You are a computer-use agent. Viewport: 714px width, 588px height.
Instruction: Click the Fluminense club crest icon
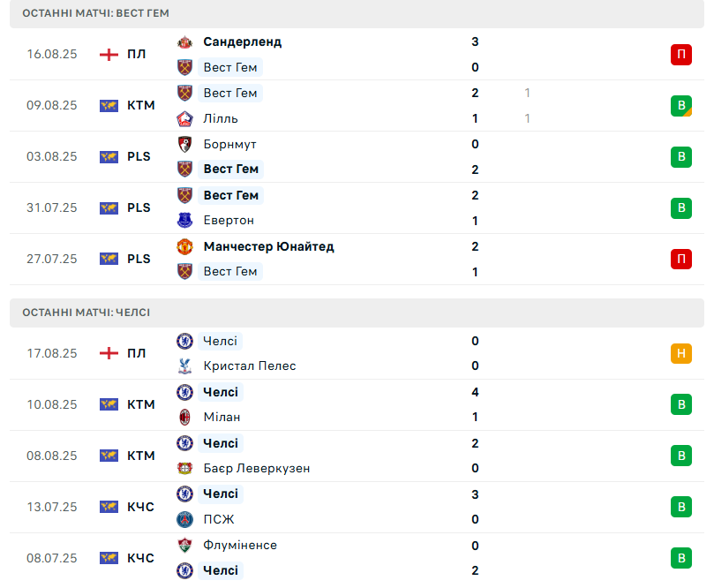[184, 545]
